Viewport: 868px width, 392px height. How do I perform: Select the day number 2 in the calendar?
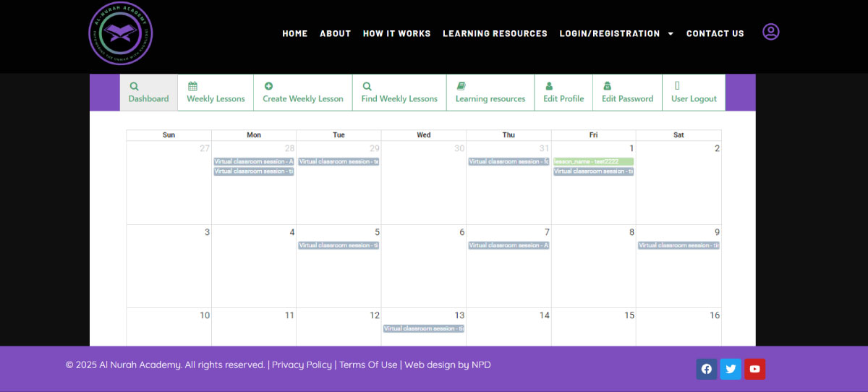(717, 148)
